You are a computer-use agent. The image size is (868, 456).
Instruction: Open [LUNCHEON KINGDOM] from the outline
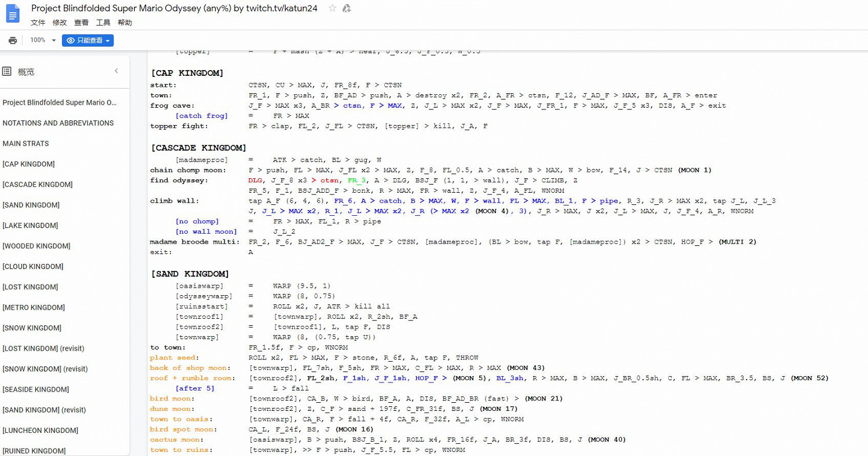(x=40, y=431)
